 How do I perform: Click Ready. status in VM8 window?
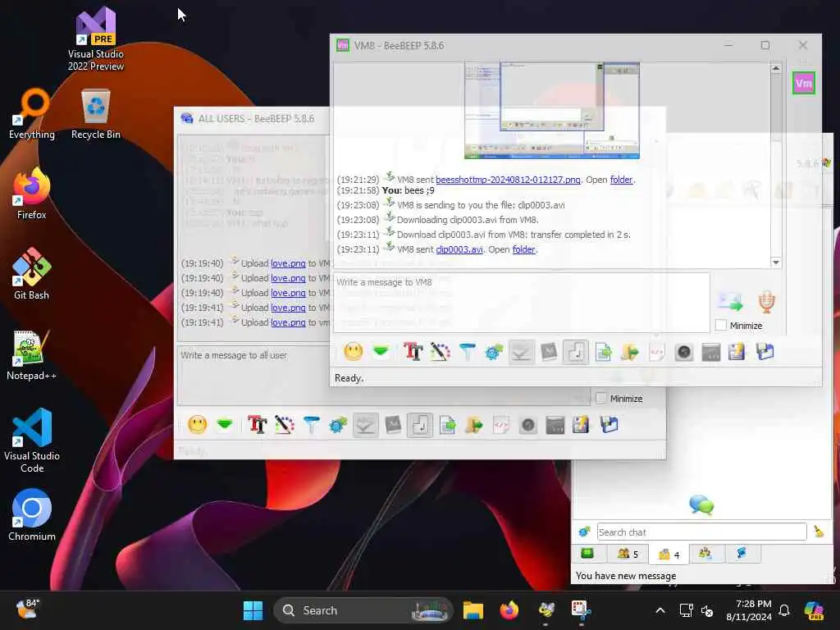click(x=349, y=378)
